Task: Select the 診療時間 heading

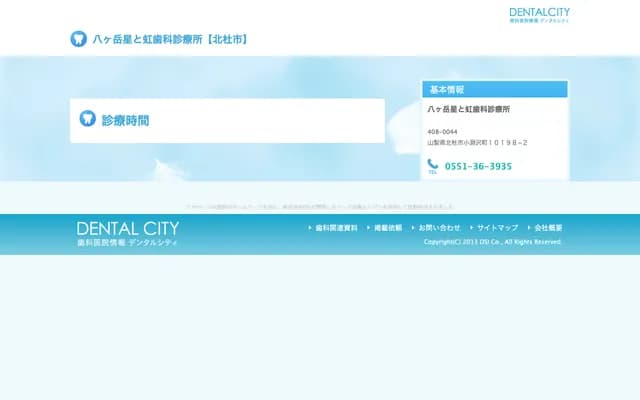Action: point(125,120)
